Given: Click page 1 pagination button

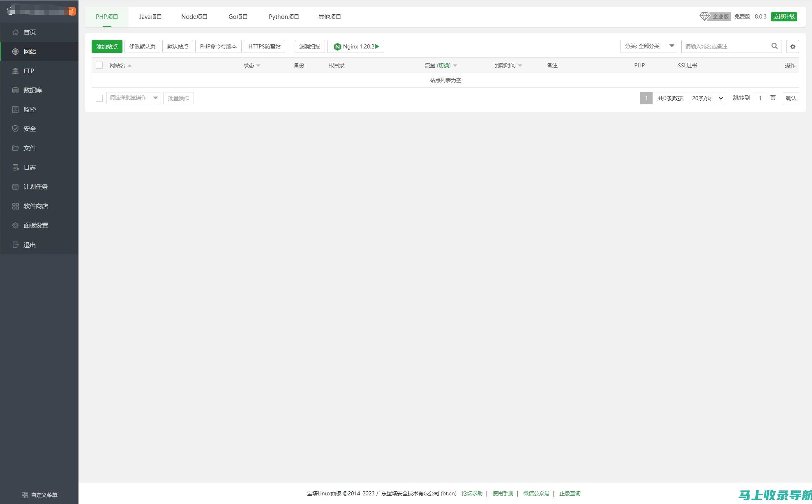Looking at the screenshot, I should [x=646, y=98].
